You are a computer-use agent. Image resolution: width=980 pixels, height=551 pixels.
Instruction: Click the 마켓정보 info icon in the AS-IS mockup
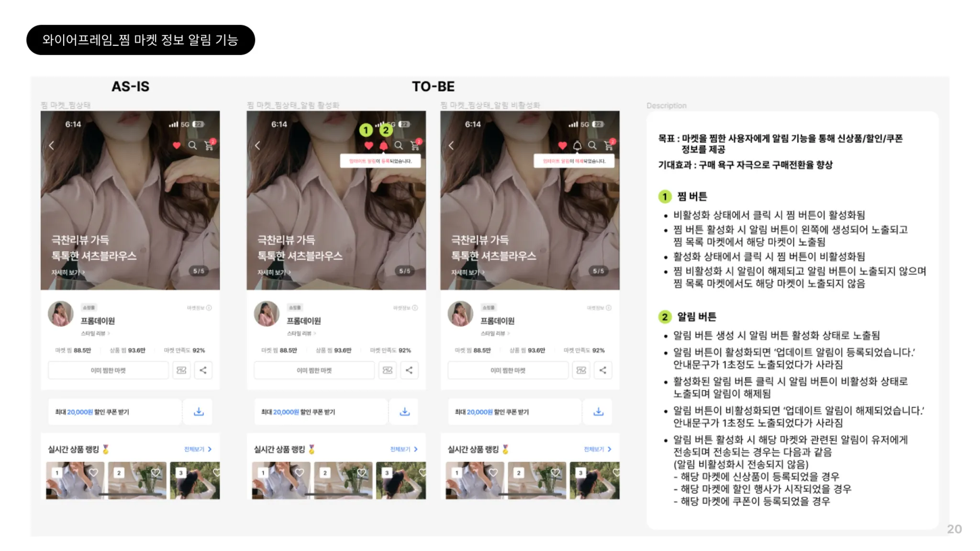point(209,308)
